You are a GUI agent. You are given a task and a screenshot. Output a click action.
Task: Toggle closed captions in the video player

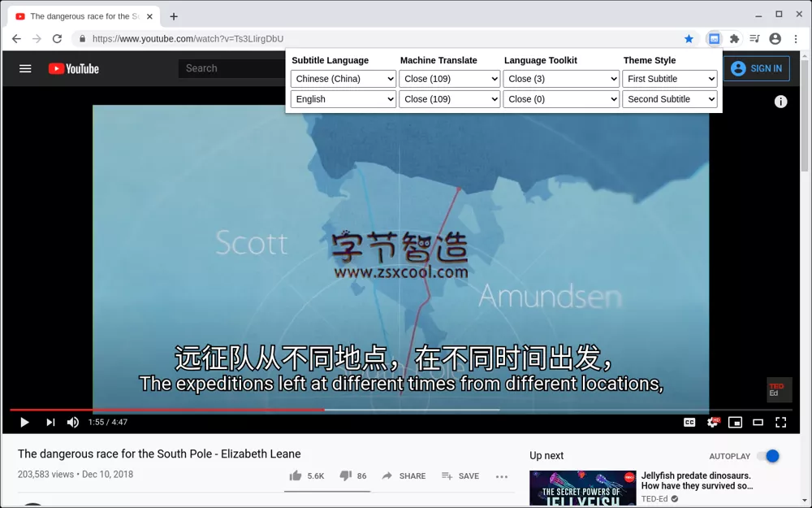coord(689,422)
